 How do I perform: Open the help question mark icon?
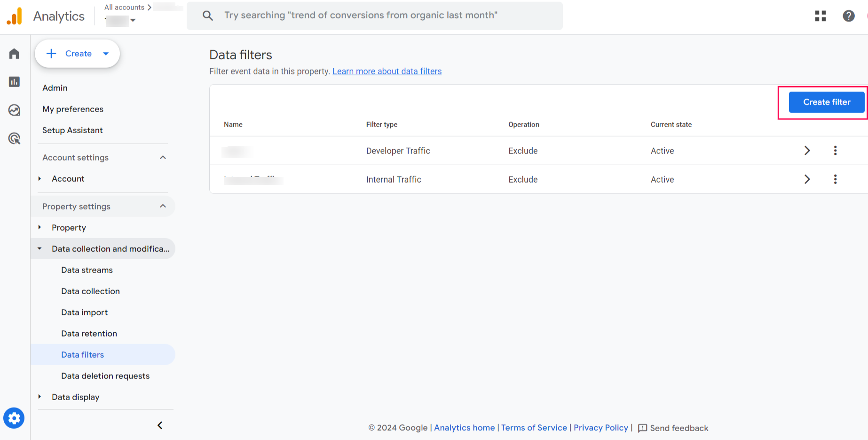pos(849,16)
